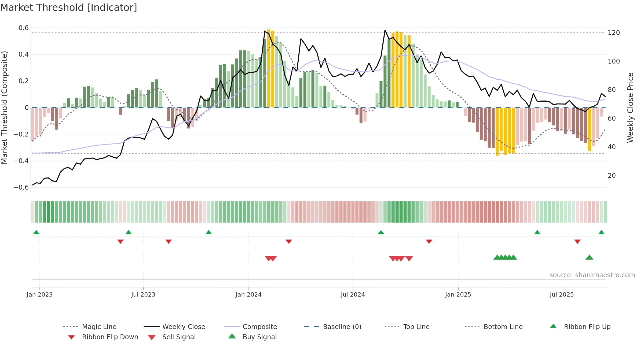Click the last ribbon flip up marker at chart end
644x362 pixels.
click(x=601, y=232)
